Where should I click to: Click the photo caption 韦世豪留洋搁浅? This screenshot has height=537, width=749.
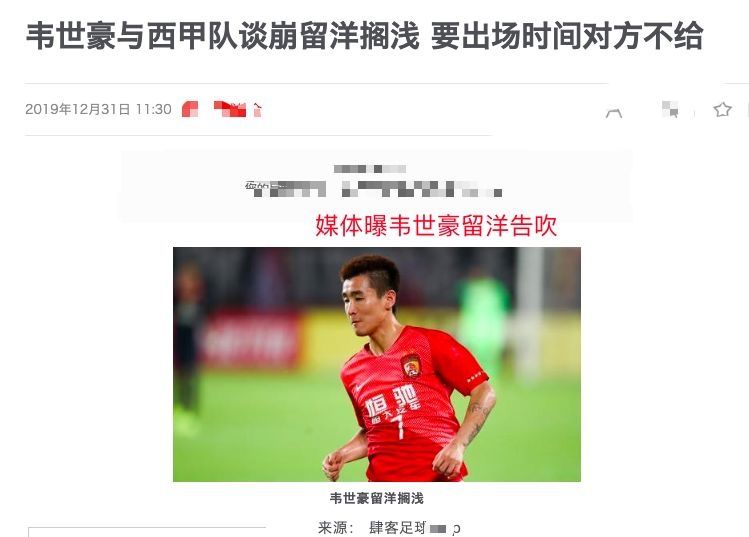(376, 498)
